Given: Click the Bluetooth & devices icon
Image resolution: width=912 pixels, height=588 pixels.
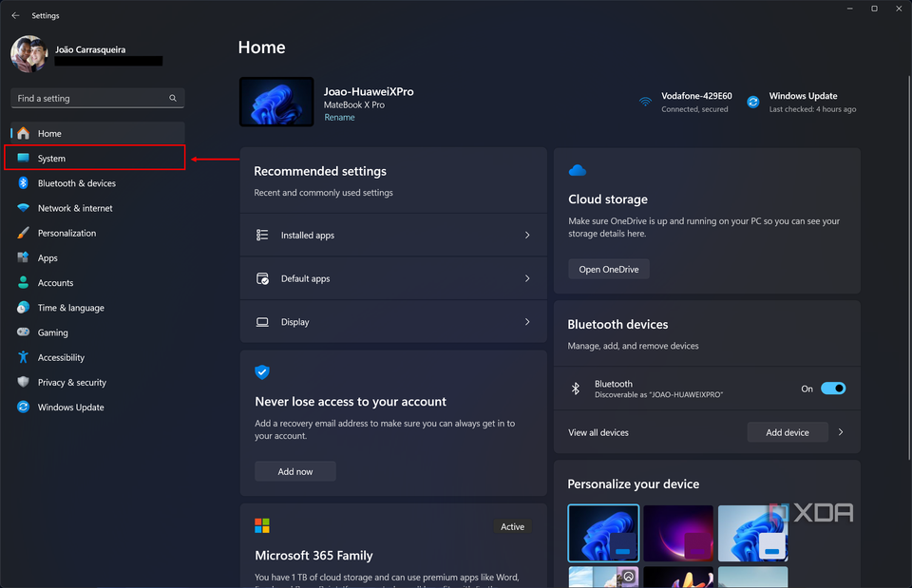Looking at the screenshot, I should point(23,183).
